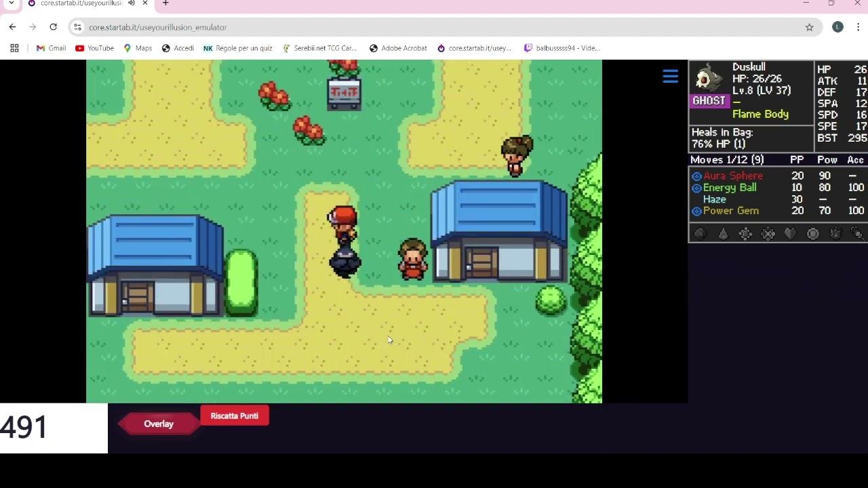Click the Lv.8 (LV 37) text
This screenshot has height=488, width=868.
762,90
